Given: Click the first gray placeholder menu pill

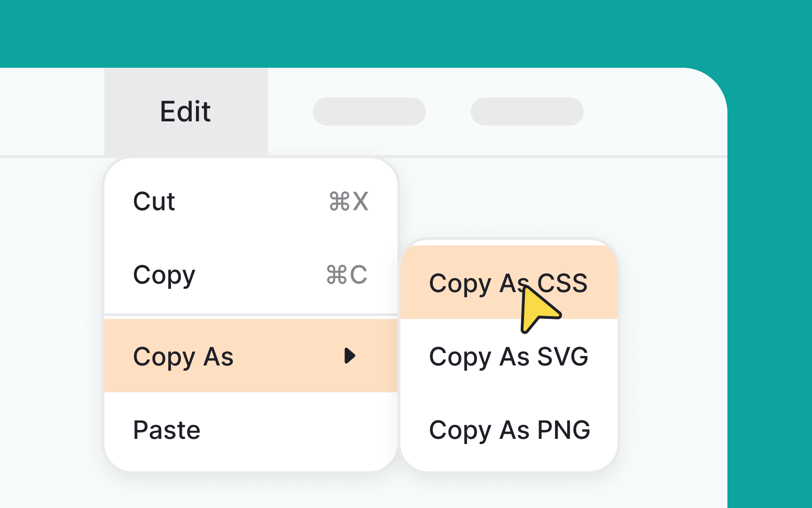Looking at the screenshot, I should tap(370, 111).
